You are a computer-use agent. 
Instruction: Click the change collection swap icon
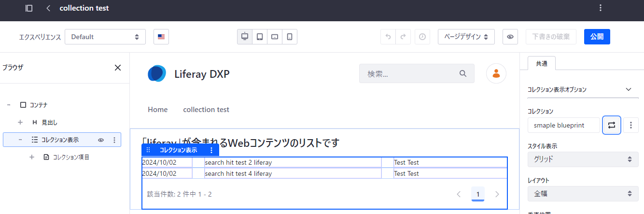point(612,125)
